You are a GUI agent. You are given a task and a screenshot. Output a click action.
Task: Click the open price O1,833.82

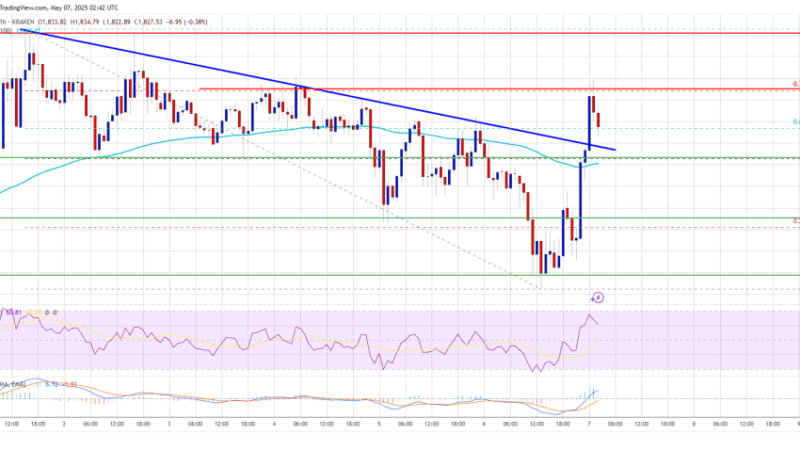click(53, 22)
